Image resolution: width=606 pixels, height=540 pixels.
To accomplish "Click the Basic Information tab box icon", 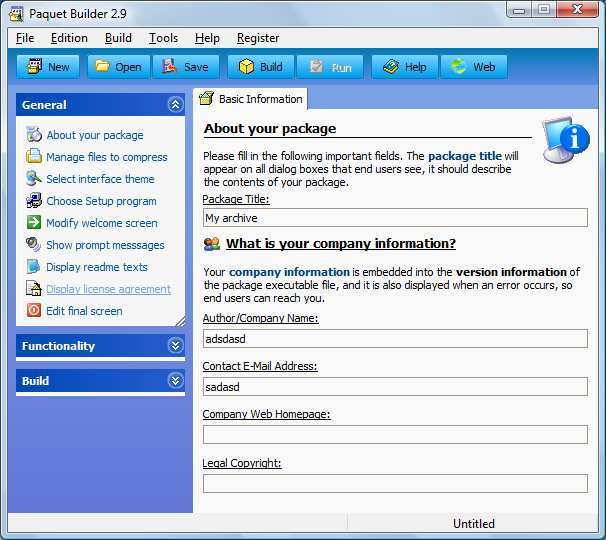I will (x=206, y=99).
